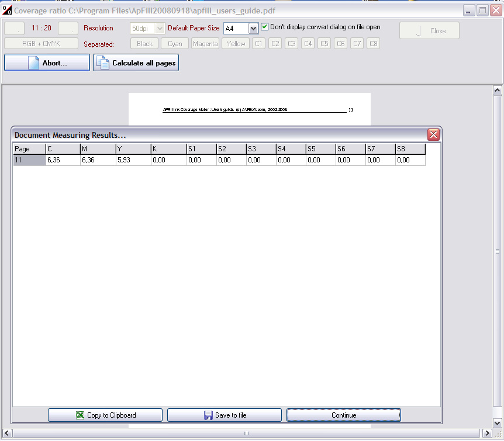Viewport: 504px width, 441px height.
Task: Toggle the C5 spot channel button
Action: [x=325, y=44]
